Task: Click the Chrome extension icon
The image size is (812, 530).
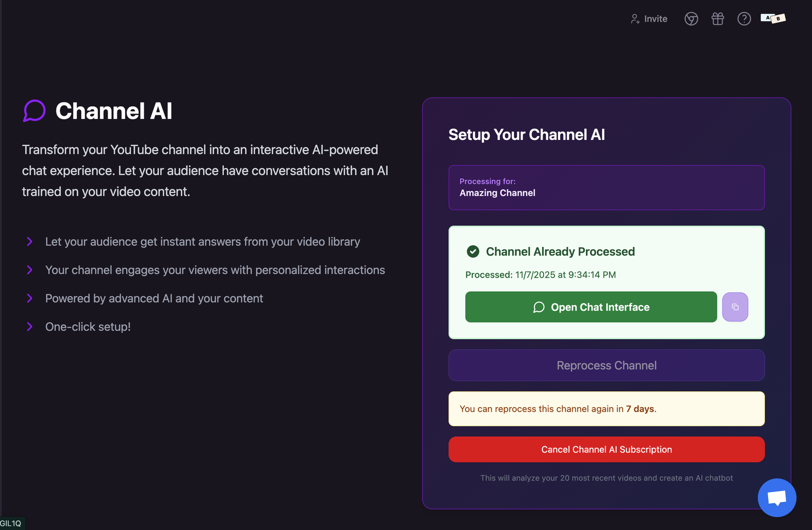Action: click(691, 19)
